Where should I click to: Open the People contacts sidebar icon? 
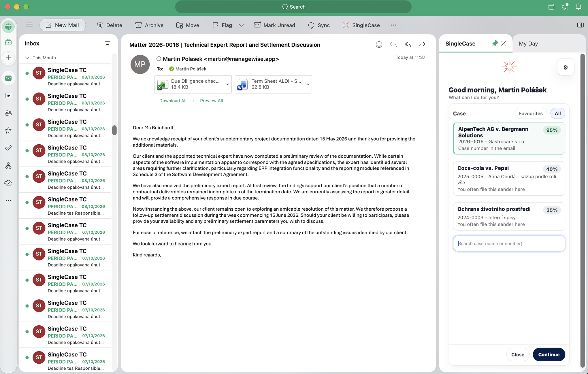pyautogui.click(x=8, y=113)
